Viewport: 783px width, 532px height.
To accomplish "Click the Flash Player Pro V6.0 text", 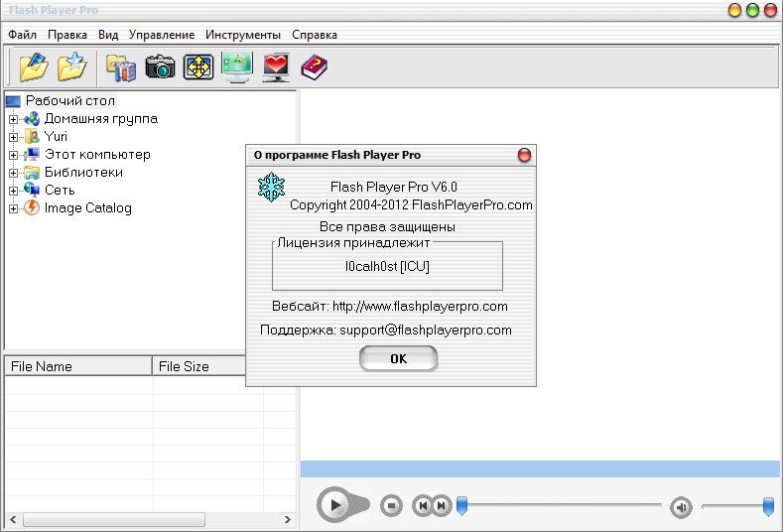I will pos(394,187).
